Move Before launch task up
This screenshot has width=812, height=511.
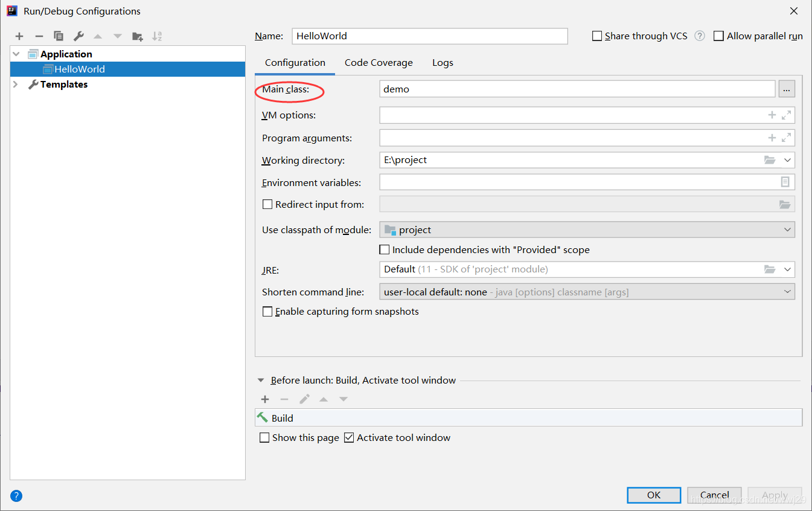click(324, 399)
